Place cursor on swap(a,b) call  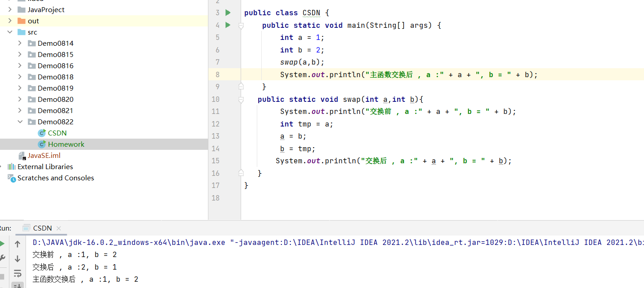point(302,62)
